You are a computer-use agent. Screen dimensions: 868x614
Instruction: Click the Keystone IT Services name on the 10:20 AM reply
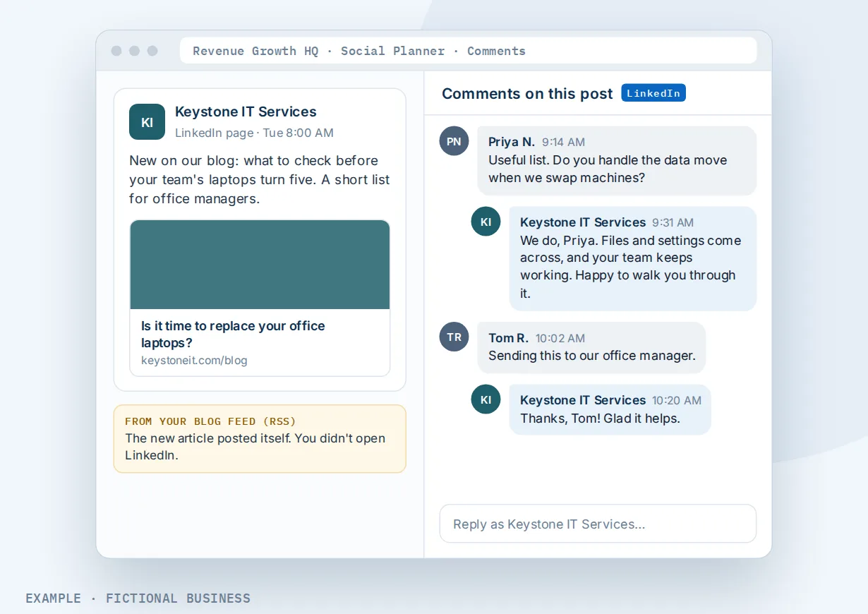(x=583, y=400)
